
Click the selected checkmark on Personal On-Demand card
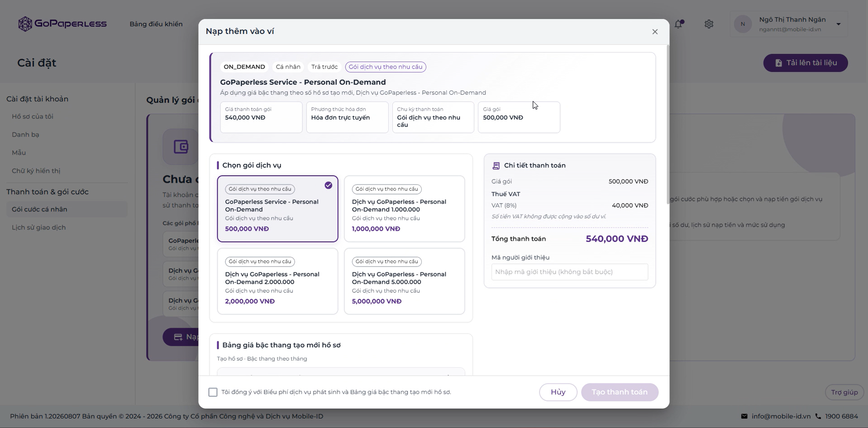pyautogui.click(x=328, y=185)
